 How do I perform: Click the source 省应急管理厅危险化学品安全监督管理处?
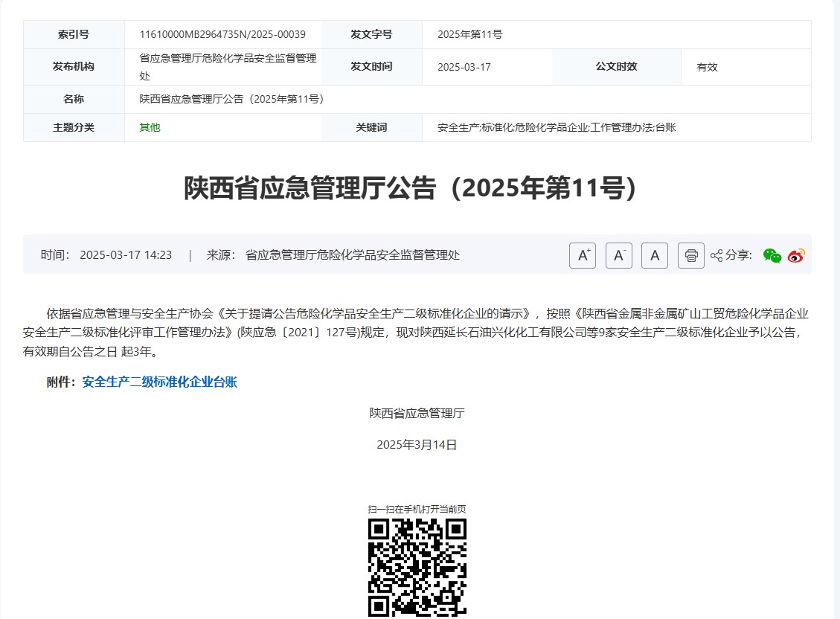point(353,254)
